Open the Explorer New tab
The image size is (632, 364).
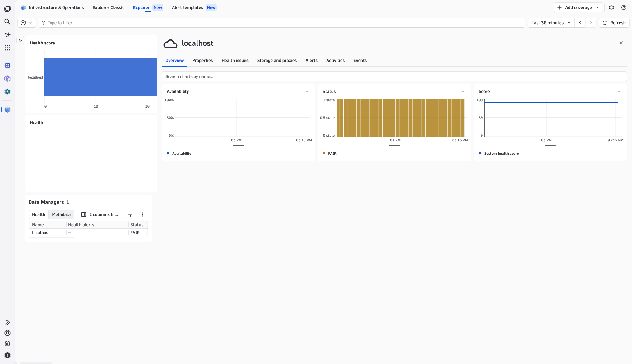[x=148, y=7]
